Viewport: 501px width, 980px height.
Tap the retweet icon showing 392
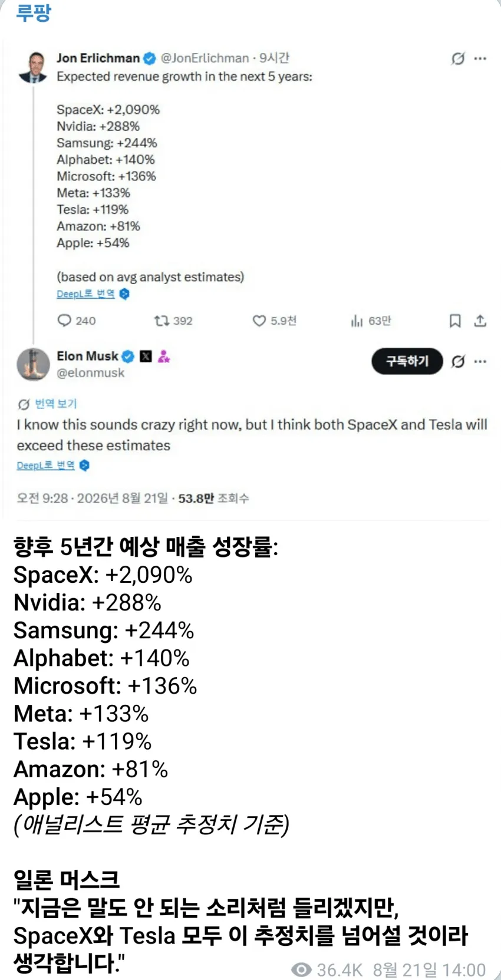click(x=161, y=321)
